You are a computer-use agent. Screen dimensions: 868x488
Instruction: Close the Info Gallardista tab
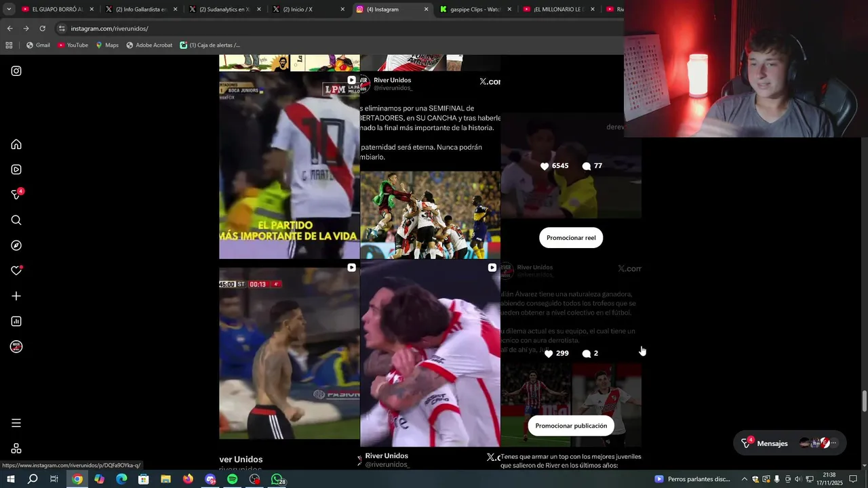(x=175, y=9)
